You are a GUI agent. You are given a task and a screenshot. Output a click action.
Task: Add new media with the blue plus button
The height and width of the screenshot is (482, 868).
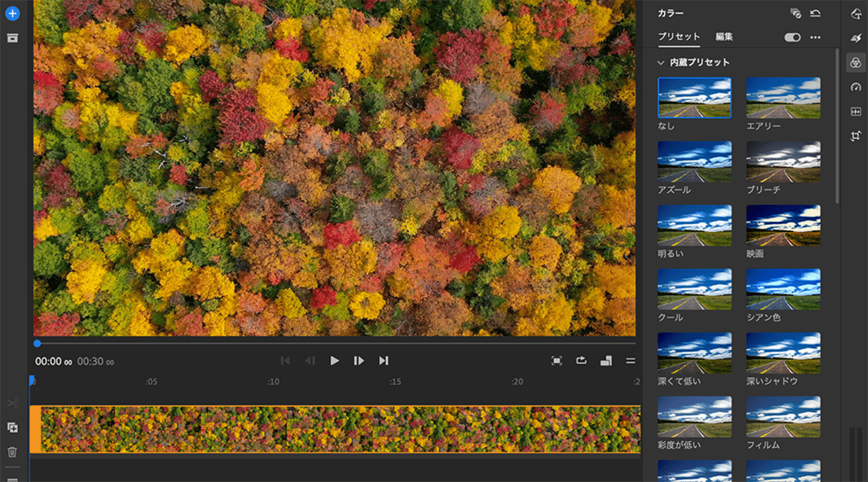[12, 13]
